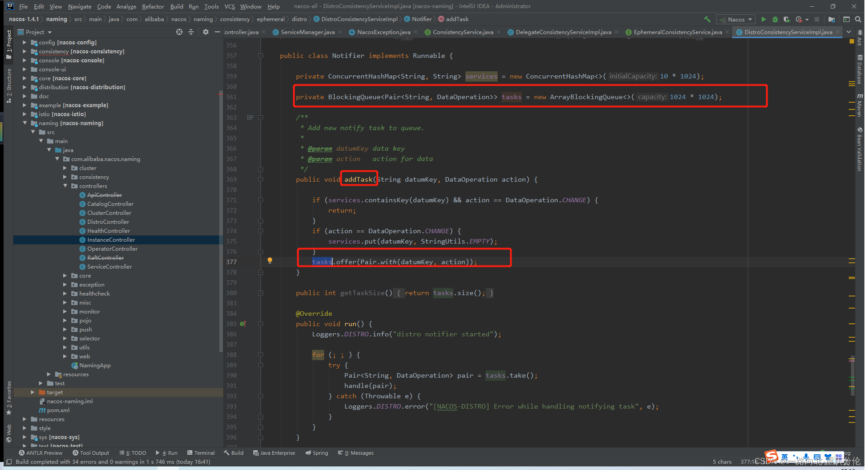Screen dimensions: 868x470
Task: Click the Build Project hammer icon
Action: [x=707, y=19]
